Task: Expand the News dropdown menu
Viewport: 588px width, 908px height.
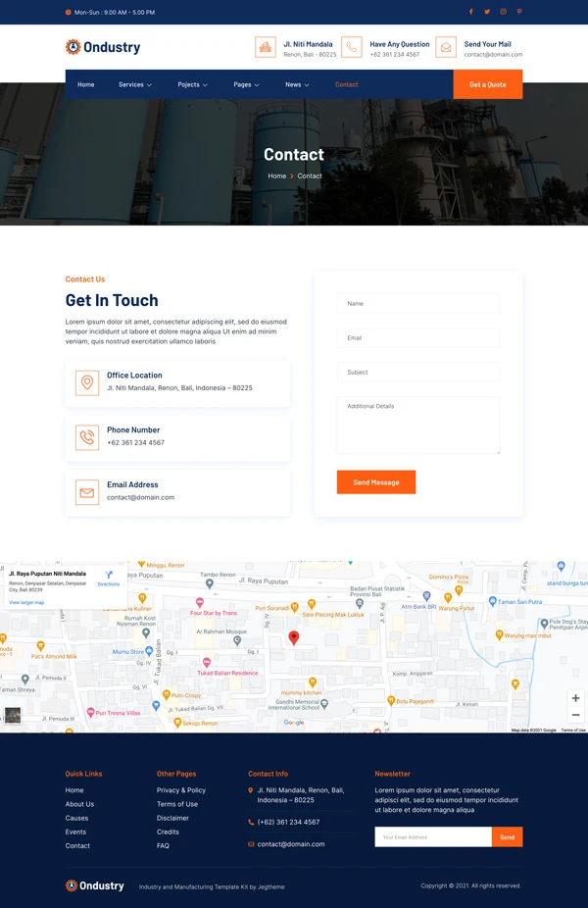Action: 297,84
